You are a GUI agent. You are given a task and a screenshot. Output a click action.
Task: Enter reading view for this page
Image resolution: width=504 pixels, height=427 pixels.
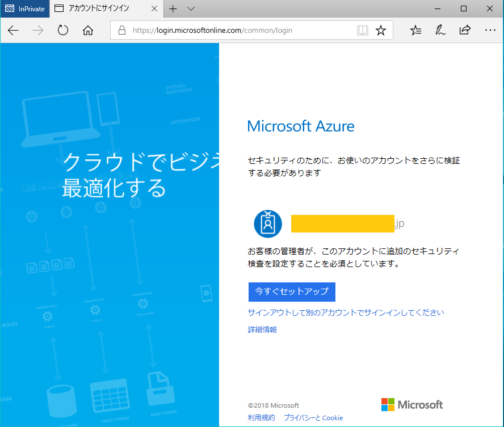click(362, 30)
